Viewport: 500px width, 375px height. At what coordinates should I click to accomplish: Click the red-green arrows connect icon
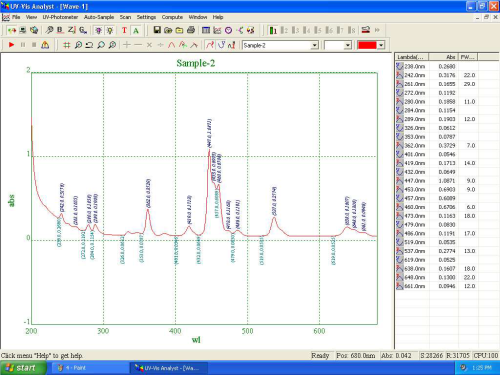(12, 30)
